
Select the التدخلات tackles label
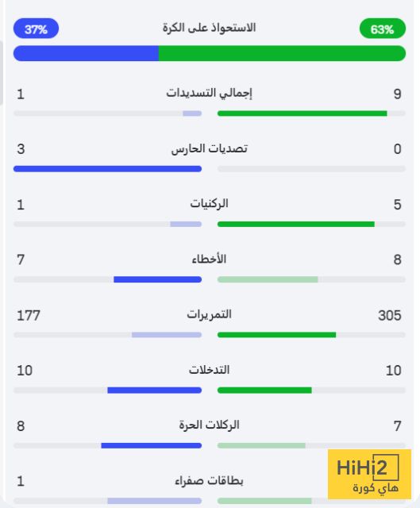tap(209, 370)
